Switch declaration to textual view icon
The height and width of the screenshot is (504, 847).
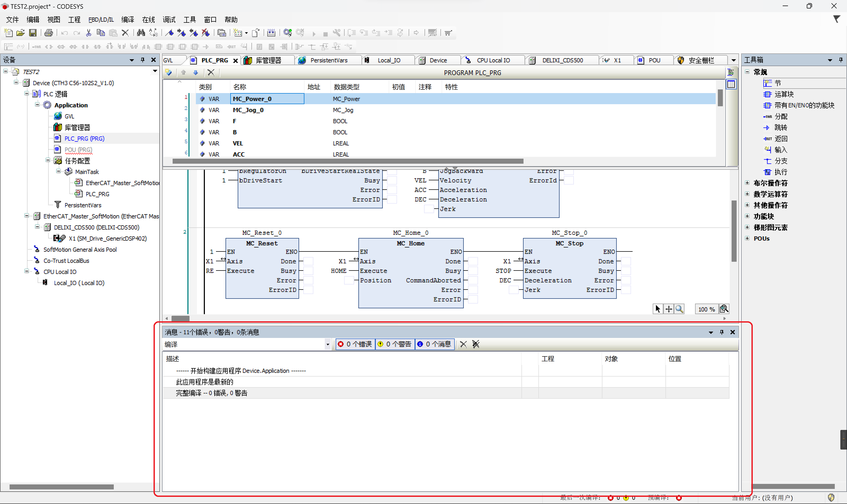tap(731, 72)
